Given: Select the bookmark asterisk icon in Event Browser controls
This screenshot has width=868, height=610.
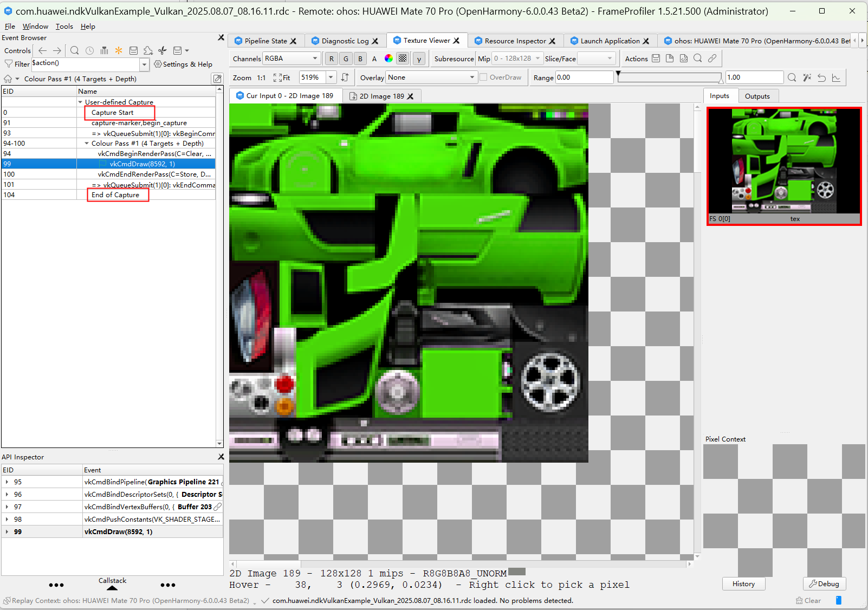Looking at the screenshot, I should click(x=118, y=50).
